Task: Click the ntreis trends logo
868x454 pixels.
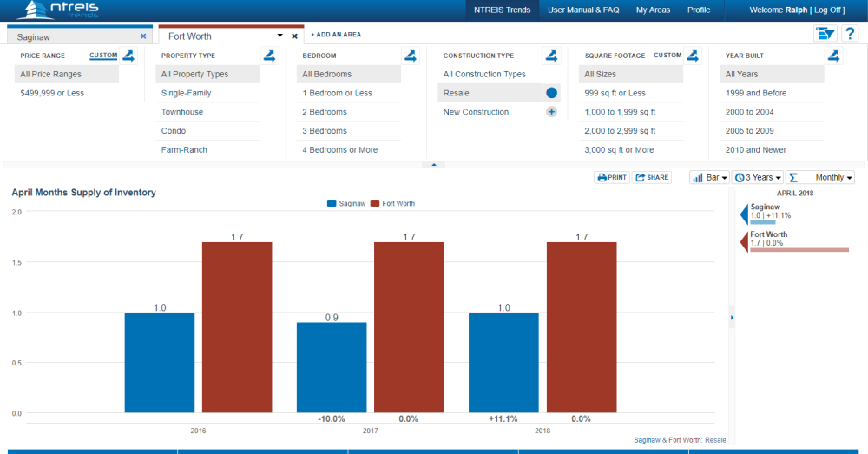Action: (57, 10)
